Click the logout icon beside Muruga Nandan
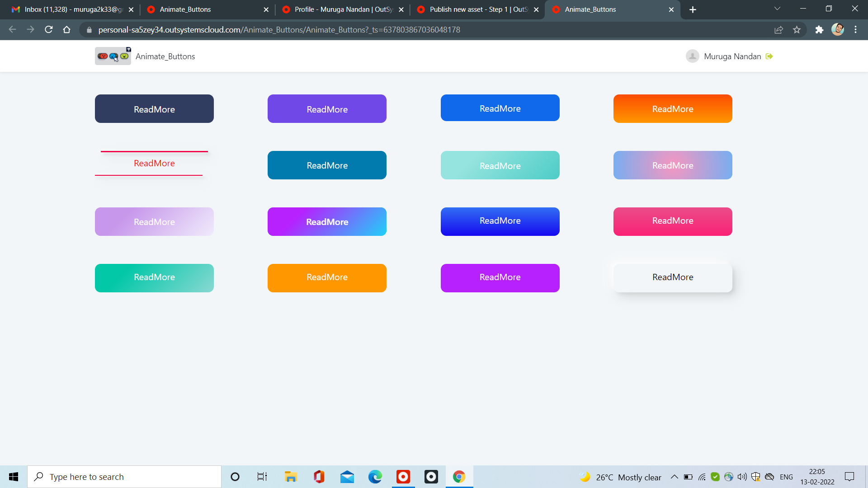The image size is (868, 488). click(769, 56)
